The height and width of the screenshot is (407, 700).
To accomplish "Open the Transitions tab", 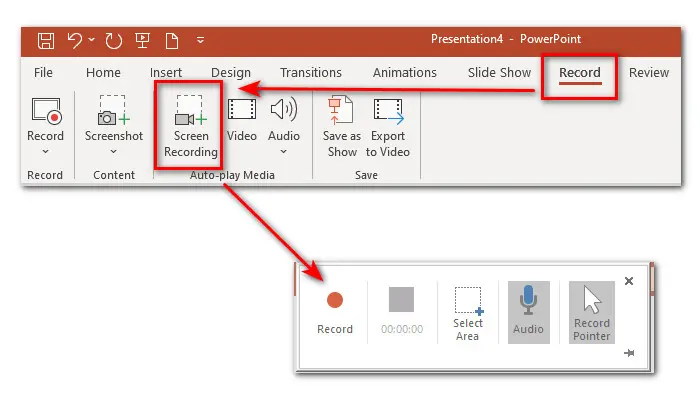I will pyautogui.click(x=311, y=72).
